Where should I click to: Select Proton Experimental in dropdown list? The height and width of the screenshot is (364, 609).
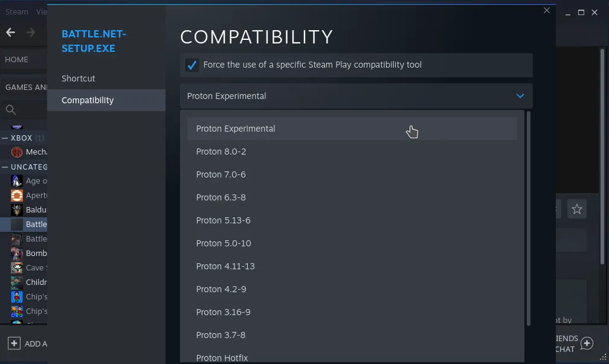[236, 129]
